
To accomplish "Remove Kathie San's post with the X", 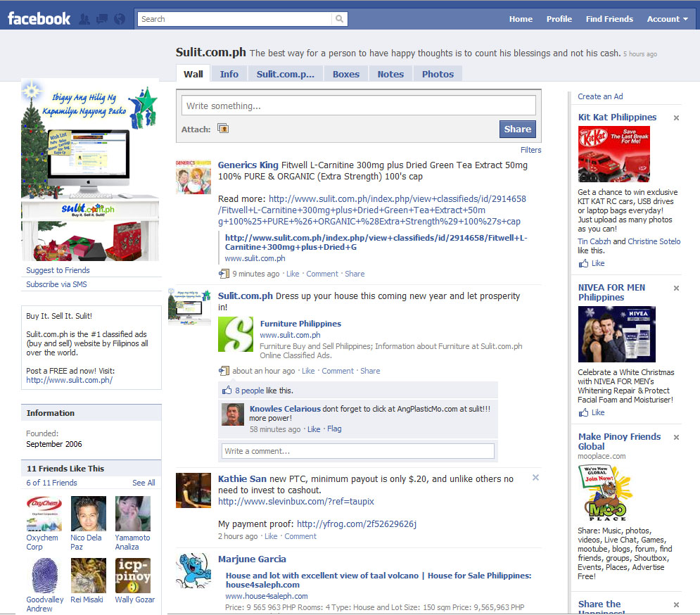I will 535,478.
